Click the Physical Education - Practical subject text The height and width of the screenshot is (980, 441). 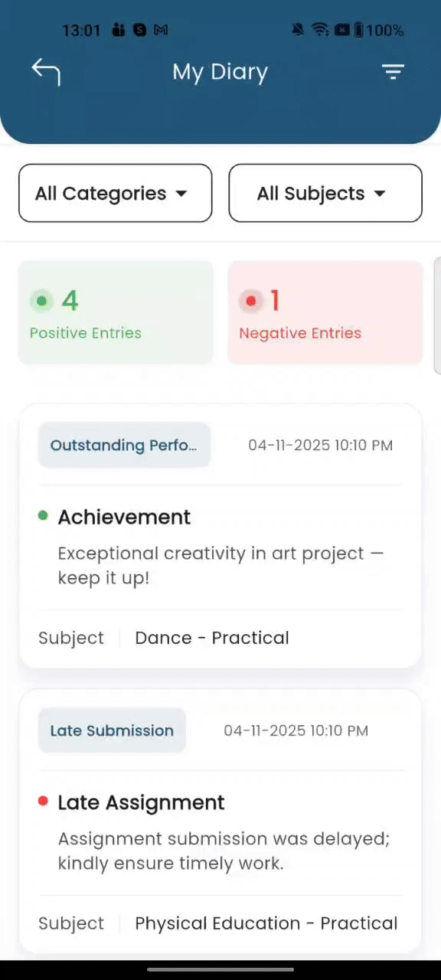pyautogui.click(x=266, y=923)
